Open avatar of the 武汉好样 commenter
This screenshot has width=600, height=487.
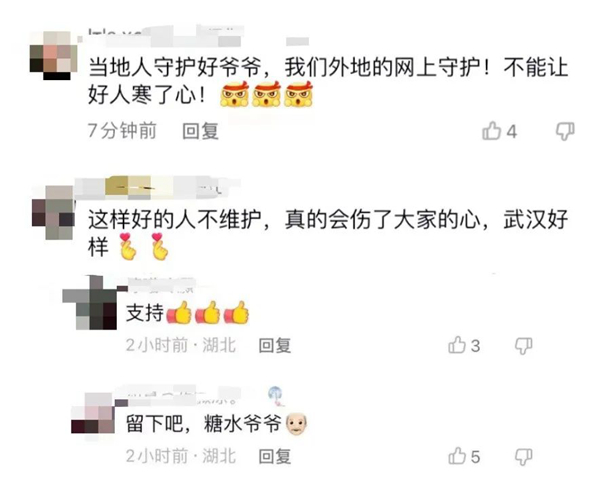tap(53, 212)
